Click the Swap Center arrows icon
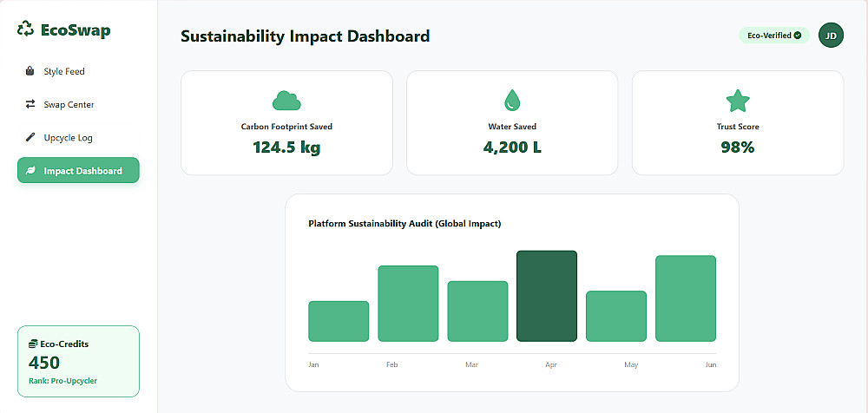 [x=30, y=104]
